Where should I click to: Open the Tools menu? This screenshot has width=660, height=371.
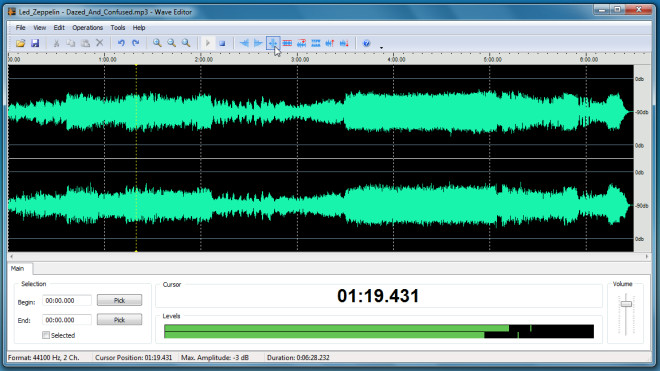118,28
